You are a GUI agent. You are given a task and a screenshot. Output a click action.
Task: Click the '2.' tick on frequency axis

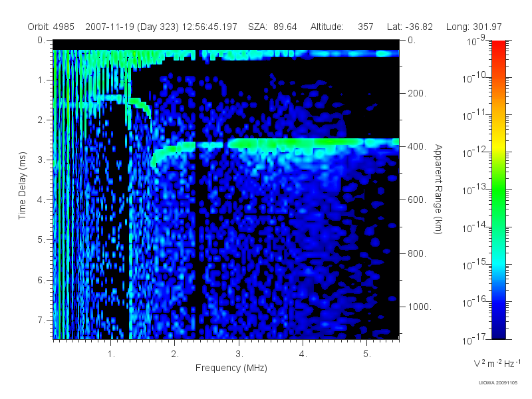tap(175, 354)
